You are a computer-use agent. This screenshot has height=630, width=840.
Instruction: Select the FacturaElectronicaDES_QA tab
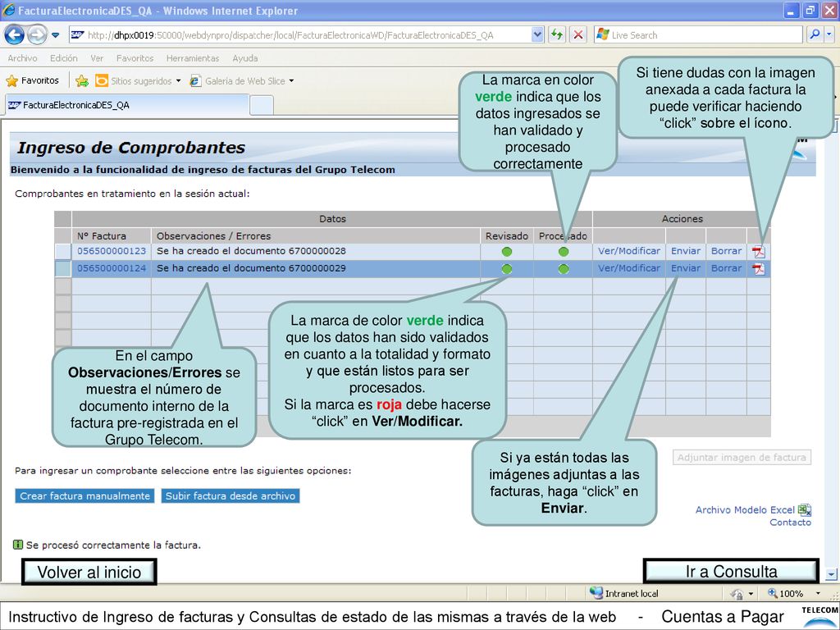[x=127, y=105]
